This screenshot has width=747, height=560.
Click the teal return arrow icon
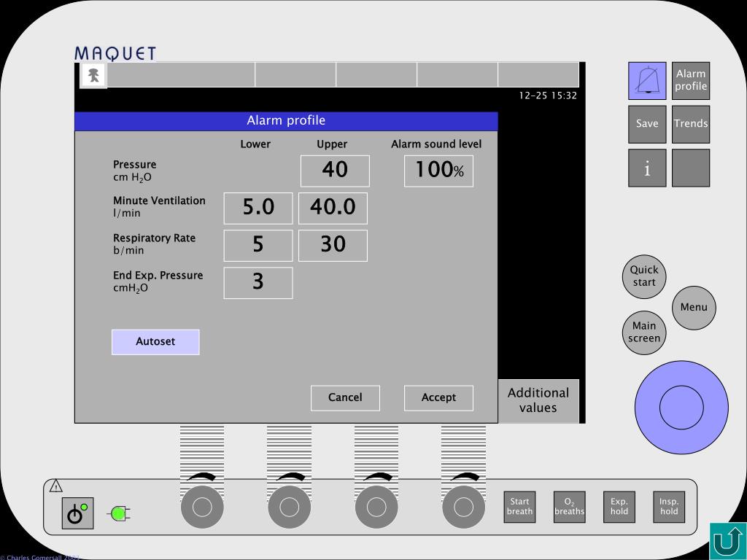click(x=728, y=541)
